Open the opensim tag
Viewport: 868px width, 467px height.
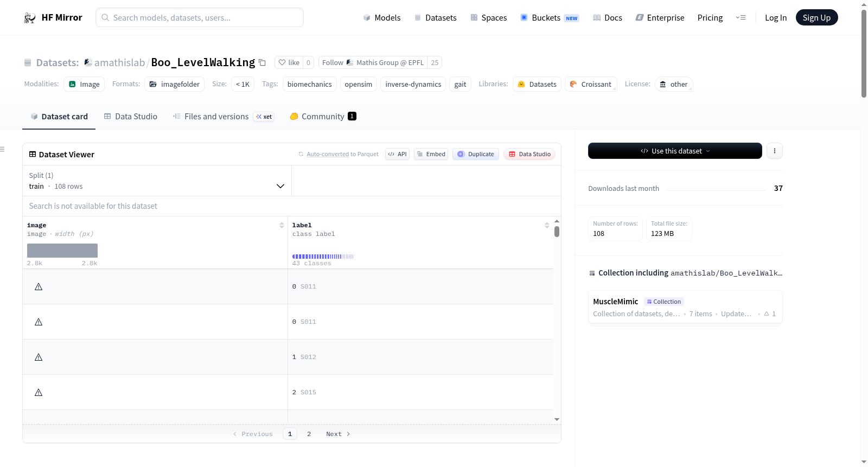359,84
